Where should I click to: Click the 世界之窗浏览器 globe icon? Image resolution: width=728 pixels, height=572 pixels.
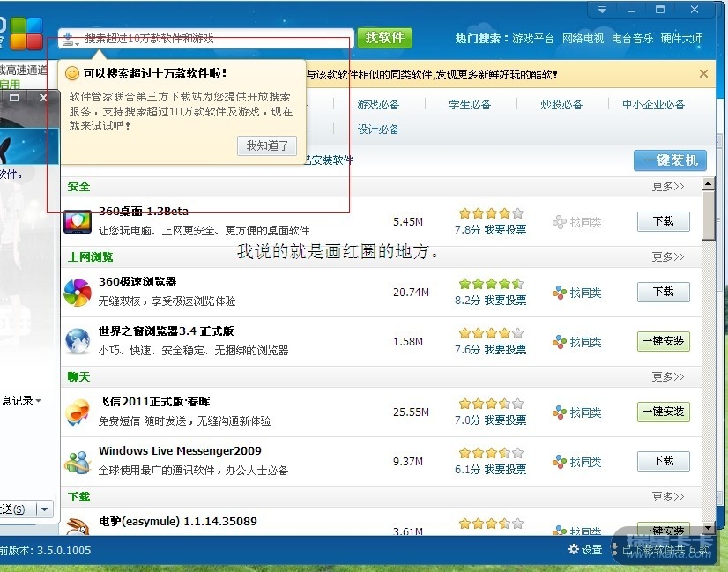pos(78,341)
